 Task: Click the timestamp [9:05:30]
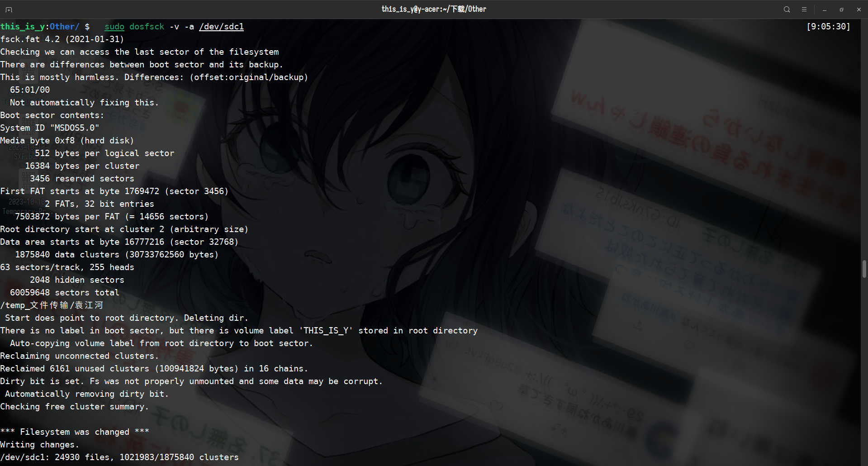point(828,27)
